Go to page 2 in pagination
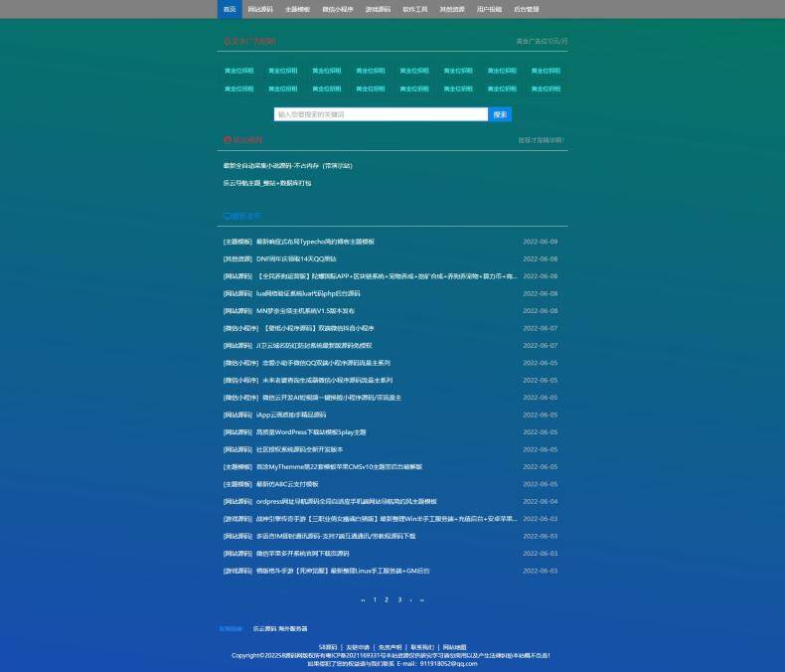 387,599
